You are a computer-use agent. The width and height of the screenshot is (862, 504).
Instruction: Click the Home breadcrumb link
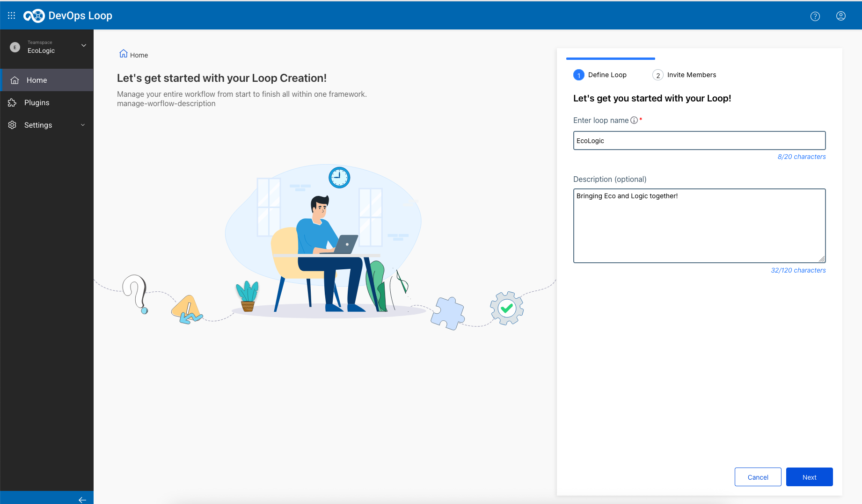(139, 55)
